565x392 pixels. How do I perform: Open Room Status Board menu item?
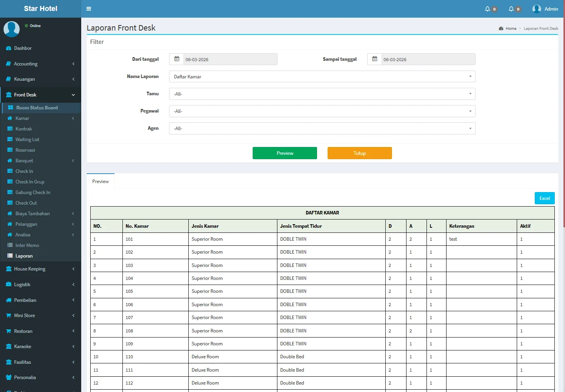click(x=37, y=108)
